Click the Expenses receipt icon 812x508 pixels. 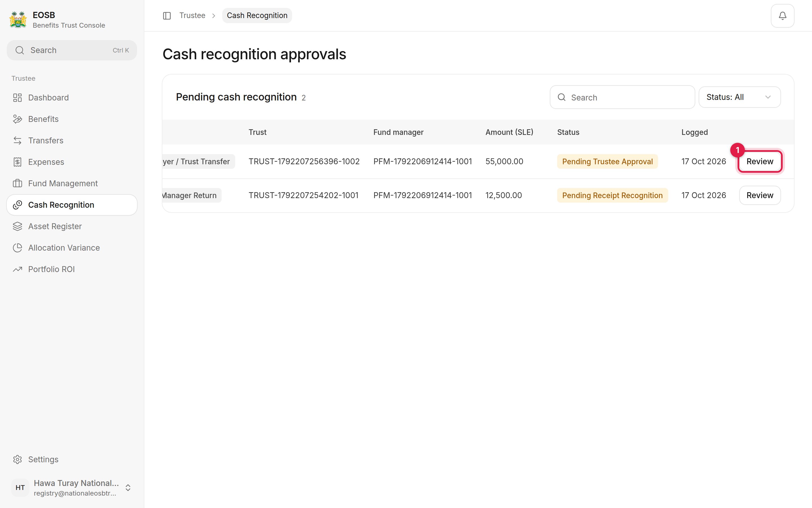tap(17, 162)
